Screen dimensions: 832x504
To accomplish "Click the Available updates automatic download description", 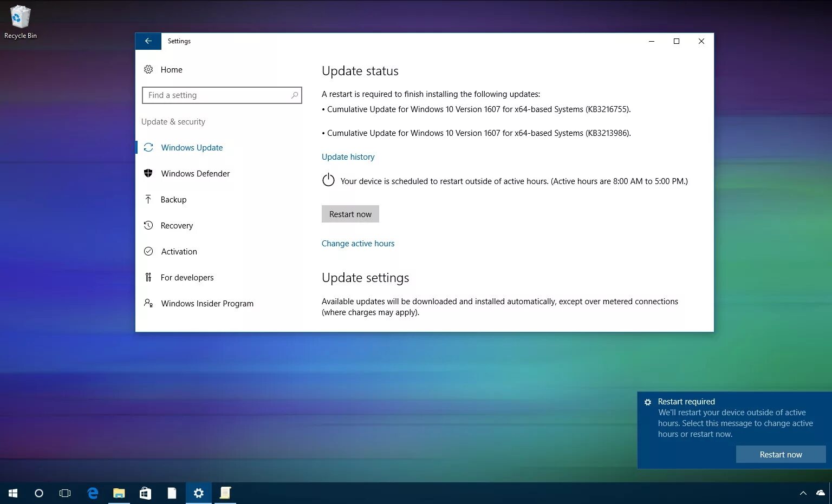I will [500, 306].
